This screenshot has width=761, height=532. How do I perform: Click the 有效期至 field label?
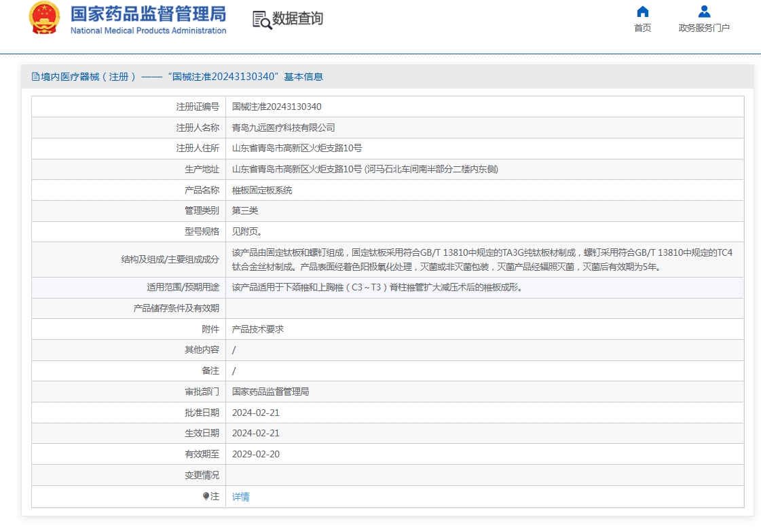202,454
